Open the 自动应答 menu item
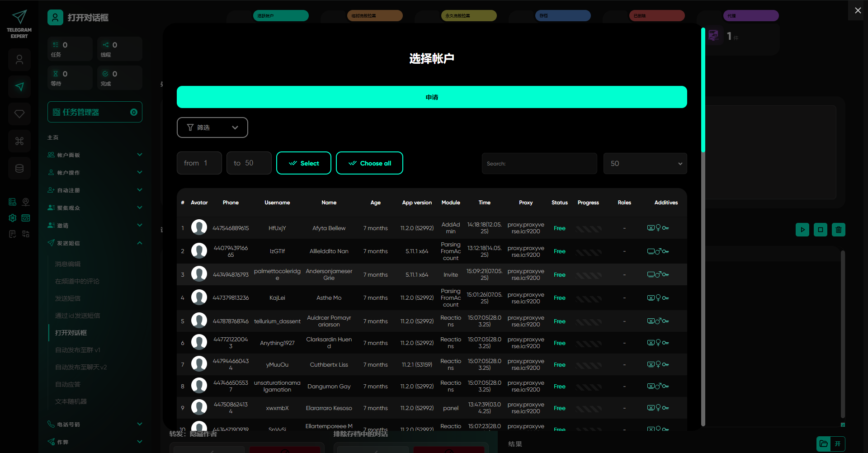868x453 pixels. 68,384
